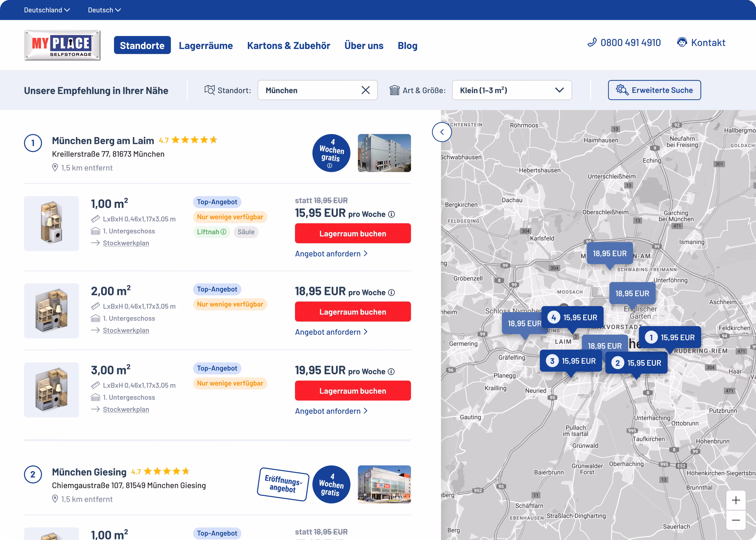Select map marker 4 with 15,95 EUR
The image size is (756, 540).
coord(573,318)
